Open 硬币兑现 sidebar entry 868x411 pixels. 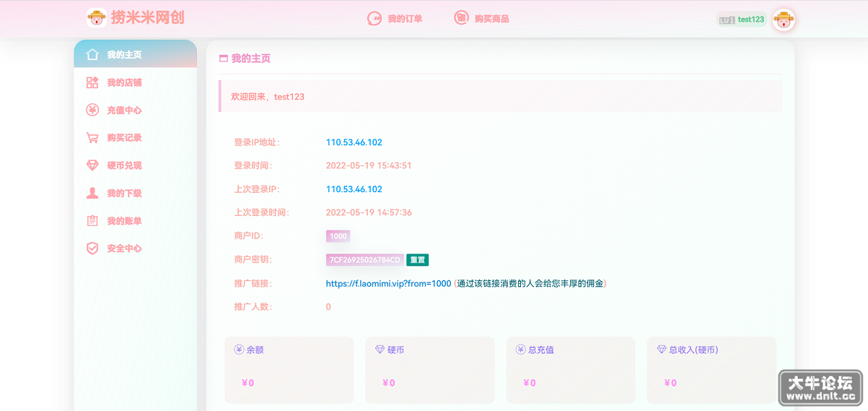pyautogui.click(x=135, y=165)
